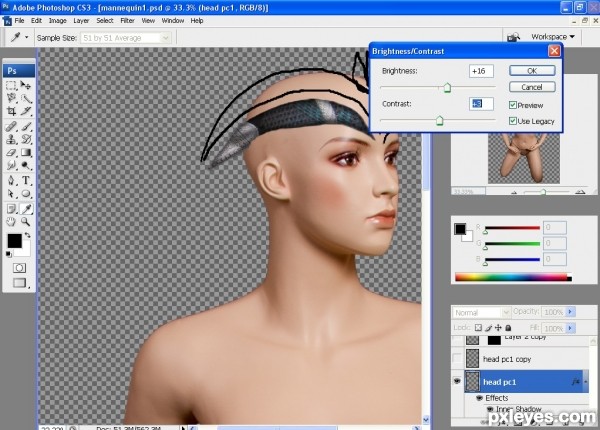Viewport: 600px width, 430px height.
Task: Open the Filter menu
Action: [127, 21]
